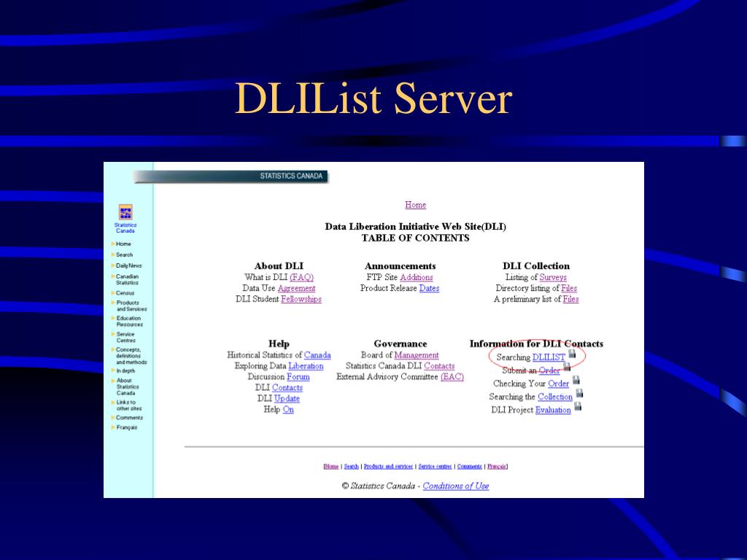
Task: Follow the Historical Statistics of Canada link
Action: point(317,355)
